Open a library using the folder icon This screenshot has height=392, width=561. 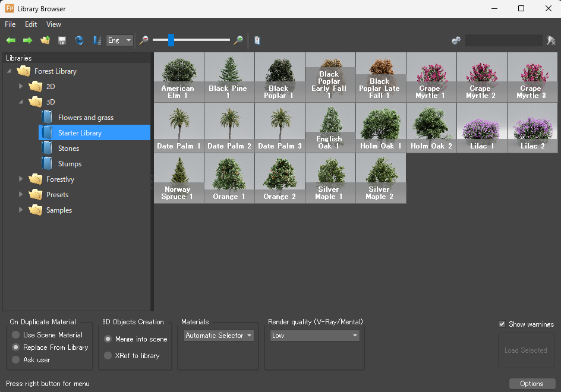click(x=44, y=40)
